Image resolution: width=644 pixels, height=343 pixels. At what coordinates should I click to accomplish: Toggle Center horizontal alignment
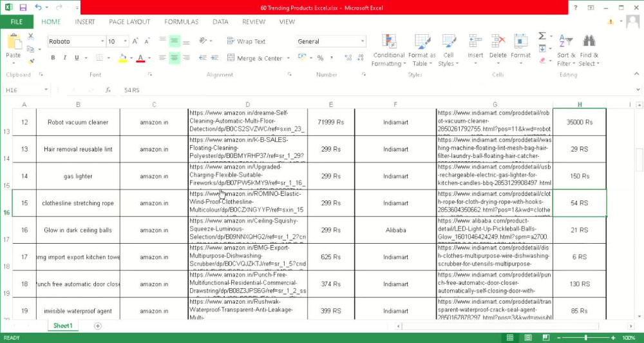coord(174,58)
